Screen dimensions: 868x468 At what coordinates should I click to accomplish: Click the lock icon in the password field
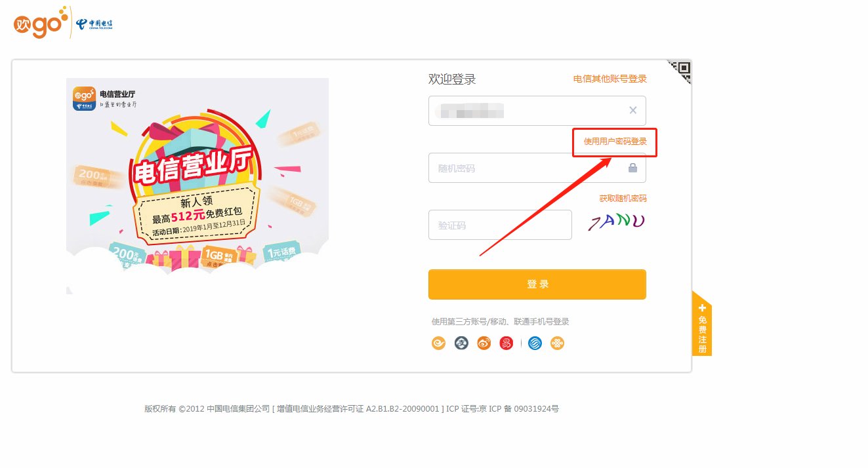[x=632, y=168]
